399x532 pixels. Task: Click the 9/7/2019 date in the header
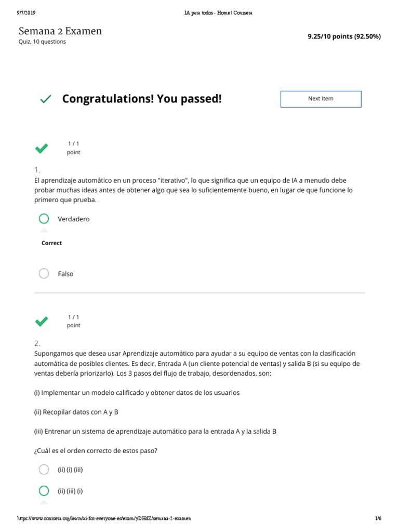[26, 12]
